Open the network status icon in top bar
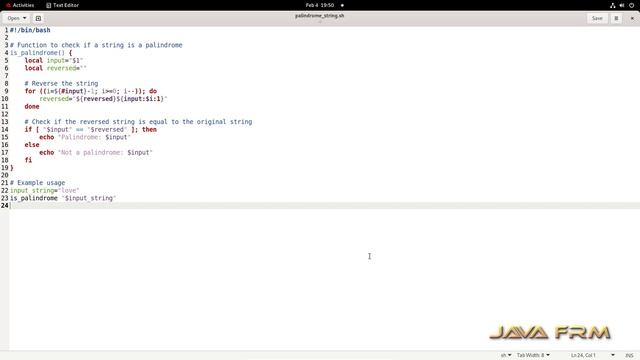 [612, 5]
